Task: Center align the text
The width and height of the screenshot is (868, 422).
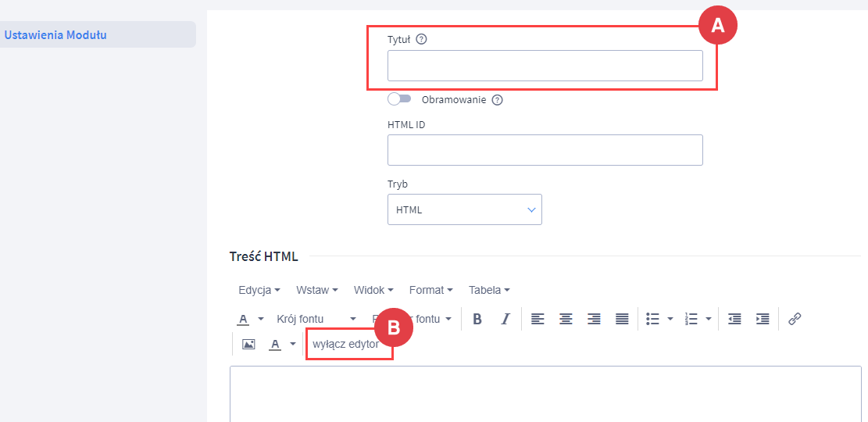Action: (x=566, y=319)
